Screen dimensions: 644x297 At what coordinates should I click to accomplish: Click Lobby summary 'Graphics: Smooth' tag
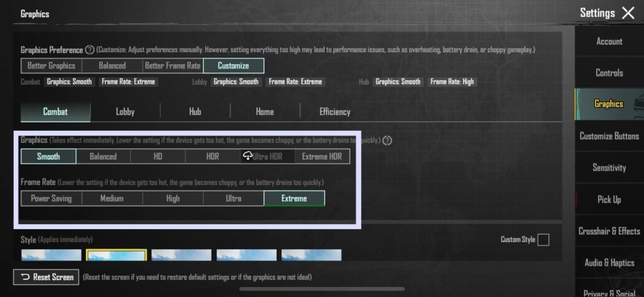tap(236, 82)
